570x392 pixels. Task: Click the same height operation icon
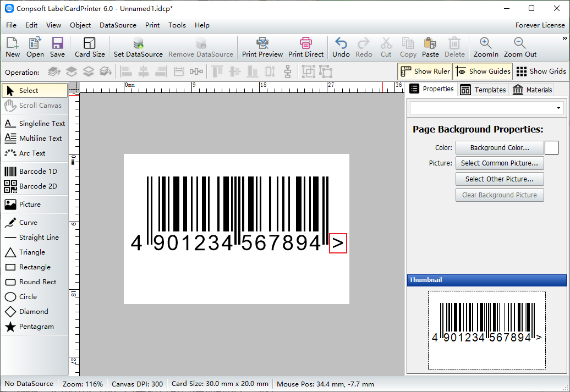270,71
